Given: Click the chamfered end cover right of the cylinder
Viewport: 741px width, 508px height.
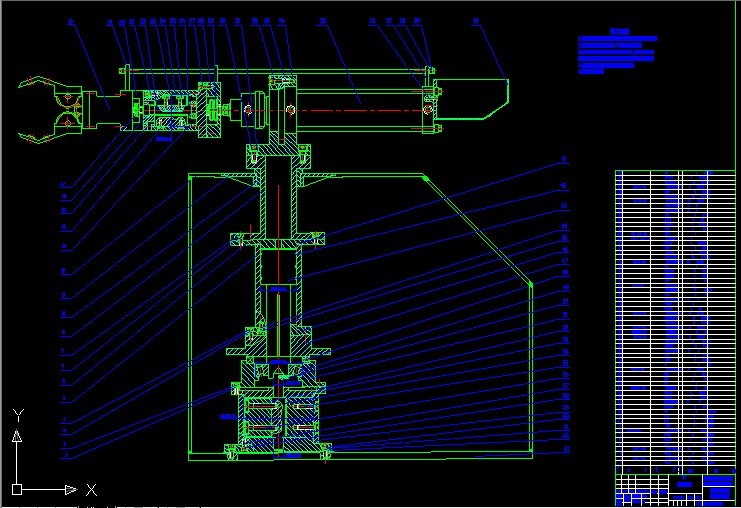Looking at the screenshot, I should click(x=475, y=100).
